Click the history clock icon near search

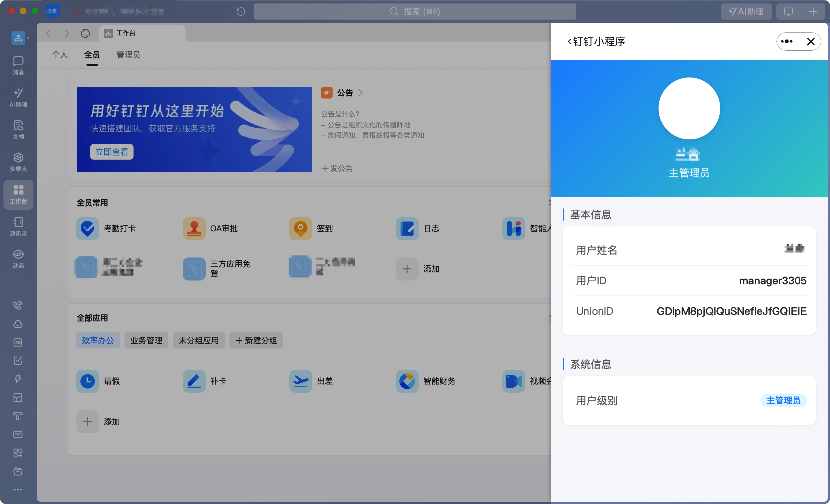click(x=241, y=12)
